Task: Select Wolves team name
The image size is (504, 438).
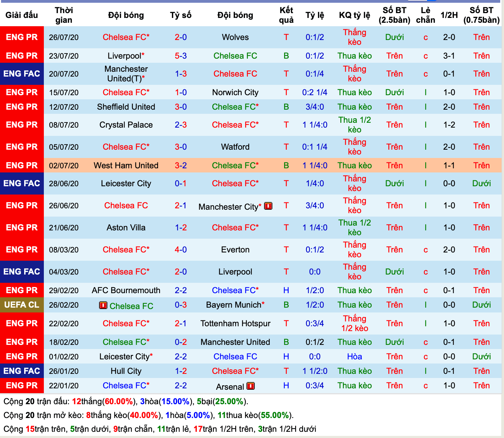Action: coord(235,37)
